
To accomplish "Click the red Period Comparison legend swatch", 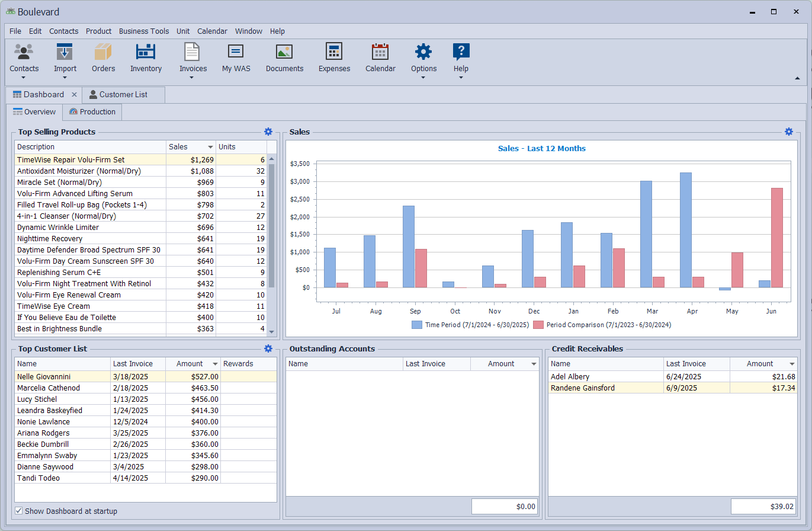I will (x=538, y=325).
